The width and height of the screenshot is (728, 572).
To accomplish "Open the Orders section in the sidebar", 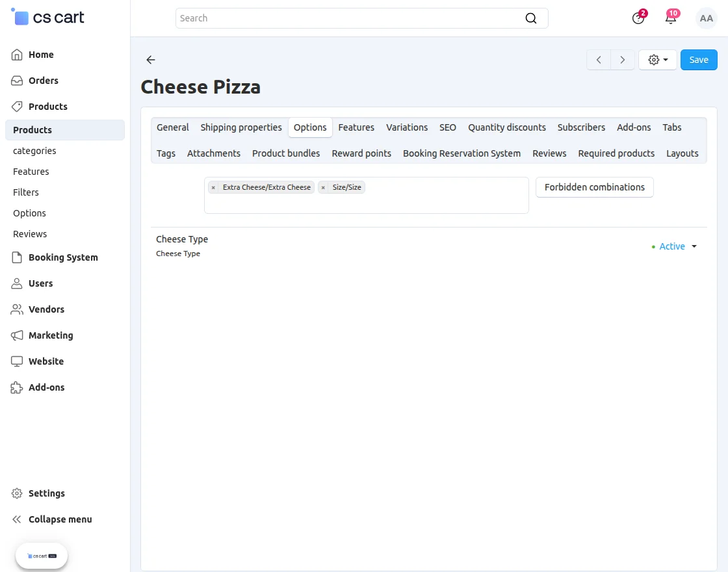I will (43, 81).
